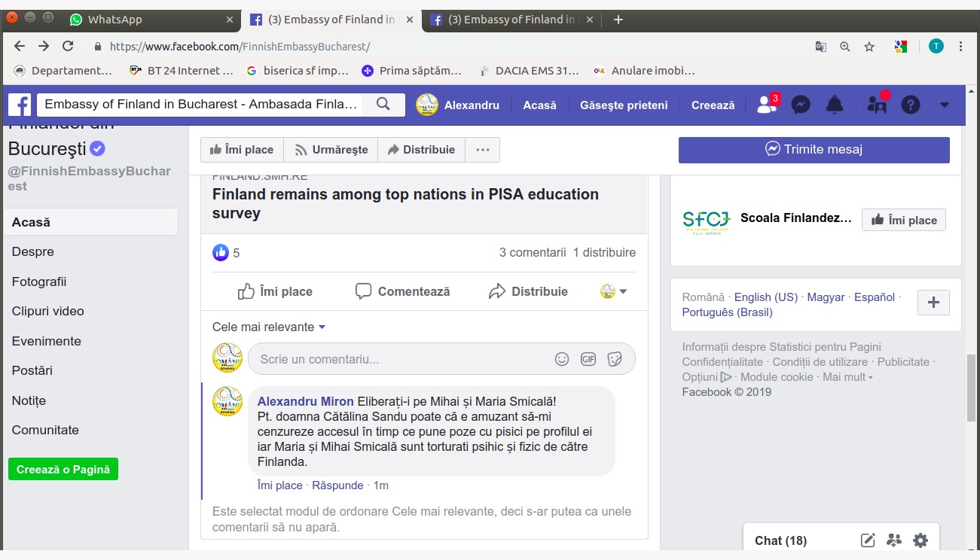Expand the account dropdown arrow in header

click(x=945, y=105)
